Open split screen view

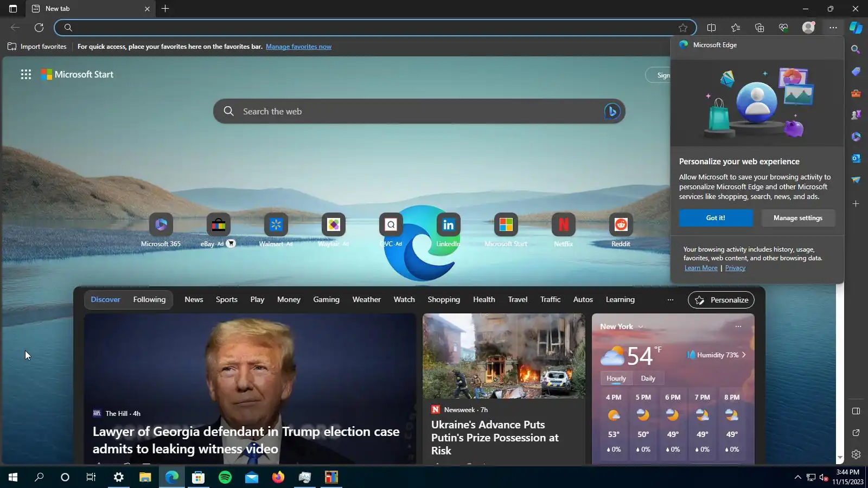(711, 28)
